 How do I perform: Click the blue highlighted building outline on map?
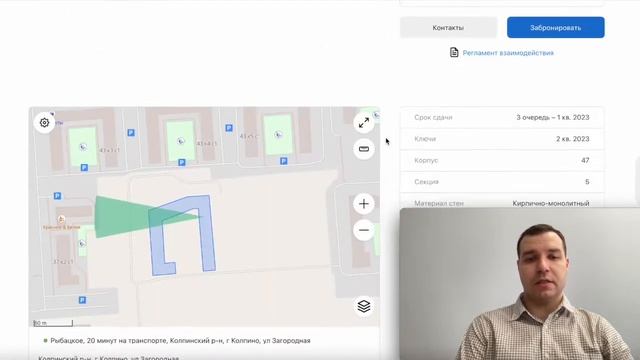pos(208,241)
